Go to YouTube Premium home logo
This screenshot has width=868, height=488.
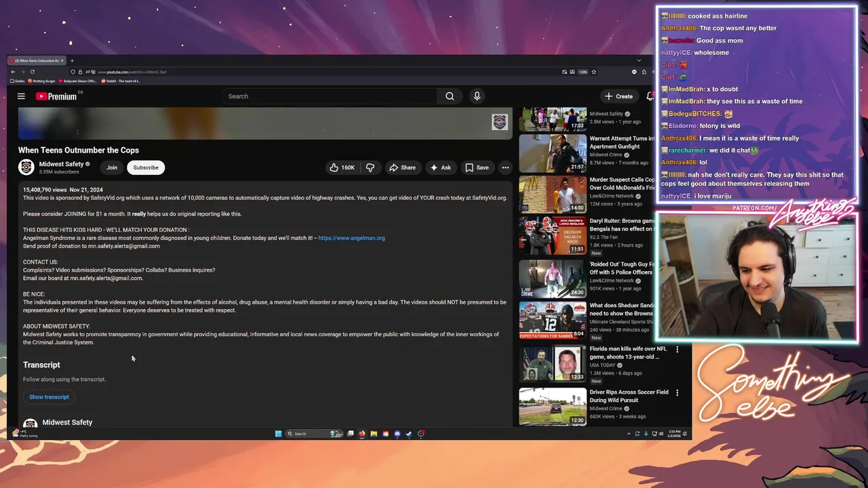pyautogui.click(x=57, y=96)
